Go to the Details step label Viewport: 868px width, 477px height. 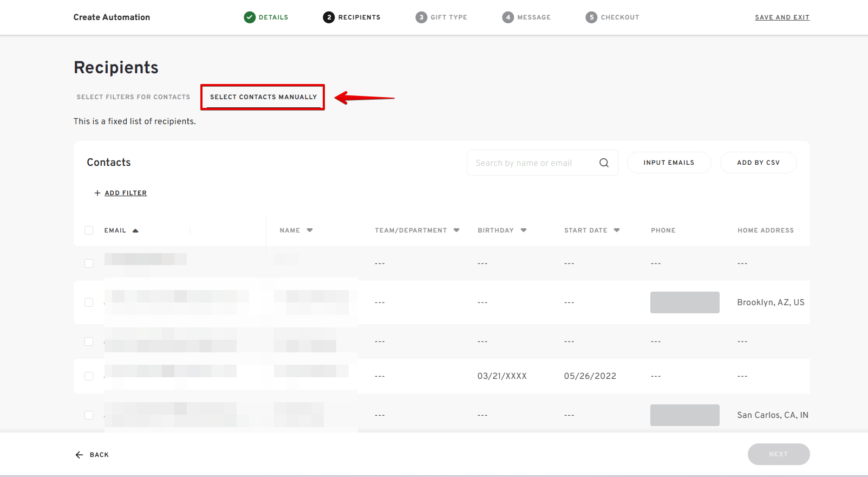pos(273,17)
